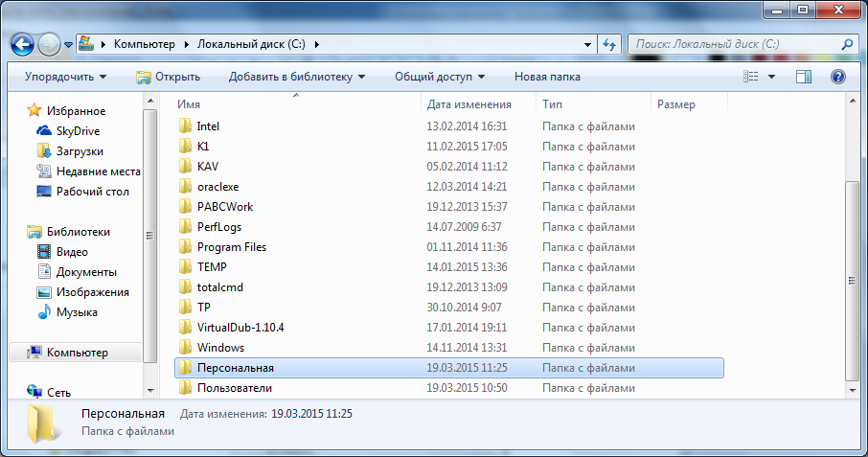The height and width of the screenshot is (457, 868).
Task: Open the Общий доступ menu
Action: coord(440,77)
